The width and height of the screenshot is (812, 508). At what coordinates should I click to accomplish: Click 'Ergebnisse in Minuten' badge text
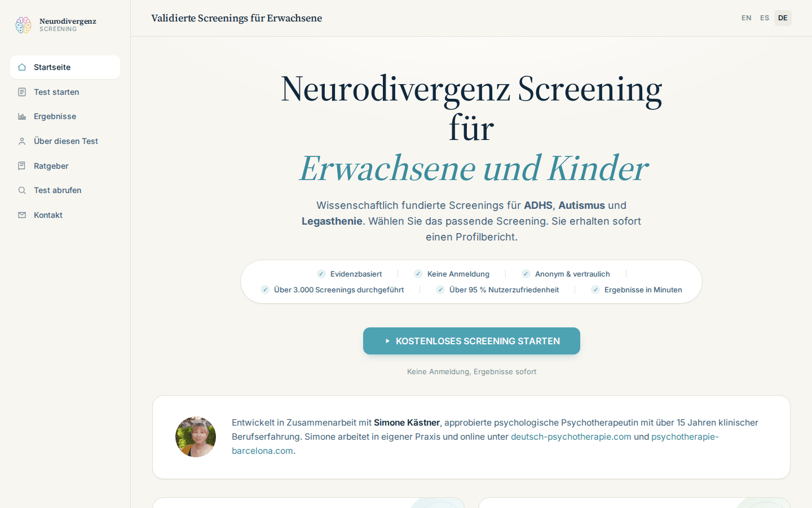(643, 290)
